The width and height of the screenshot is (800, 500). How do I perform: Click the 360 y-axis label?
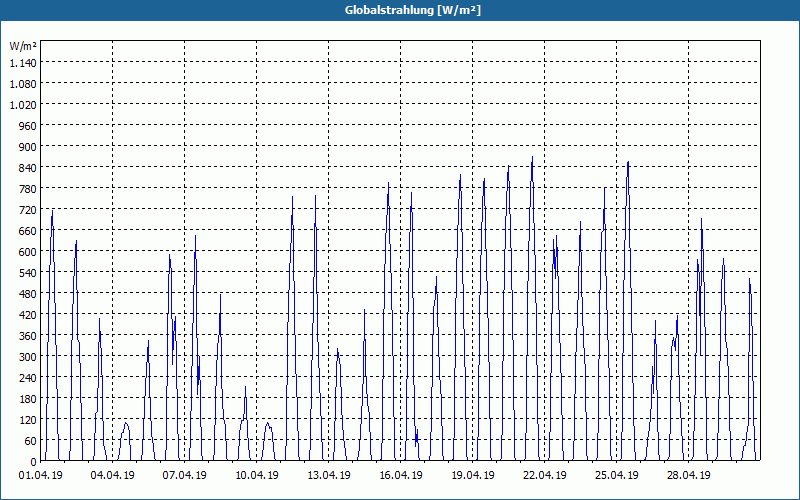point(29,336)
